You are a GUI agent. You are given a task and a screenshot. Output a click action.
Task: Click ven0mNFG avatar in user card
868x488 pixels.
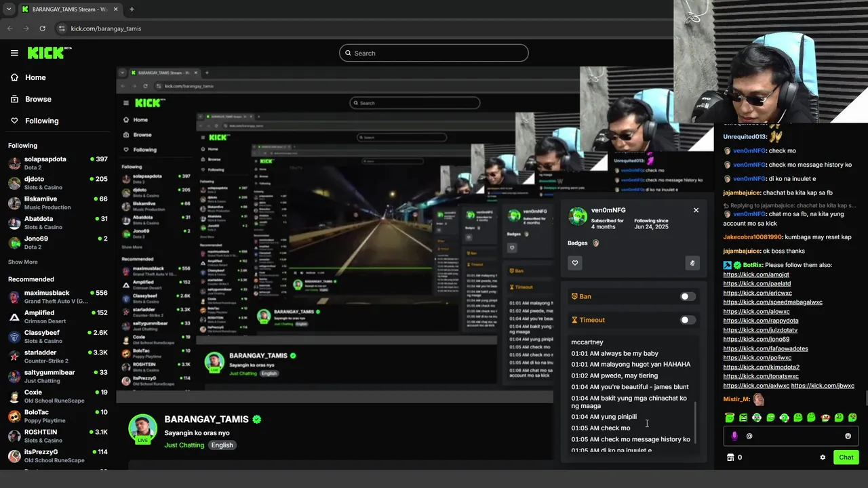coord(578,216)
